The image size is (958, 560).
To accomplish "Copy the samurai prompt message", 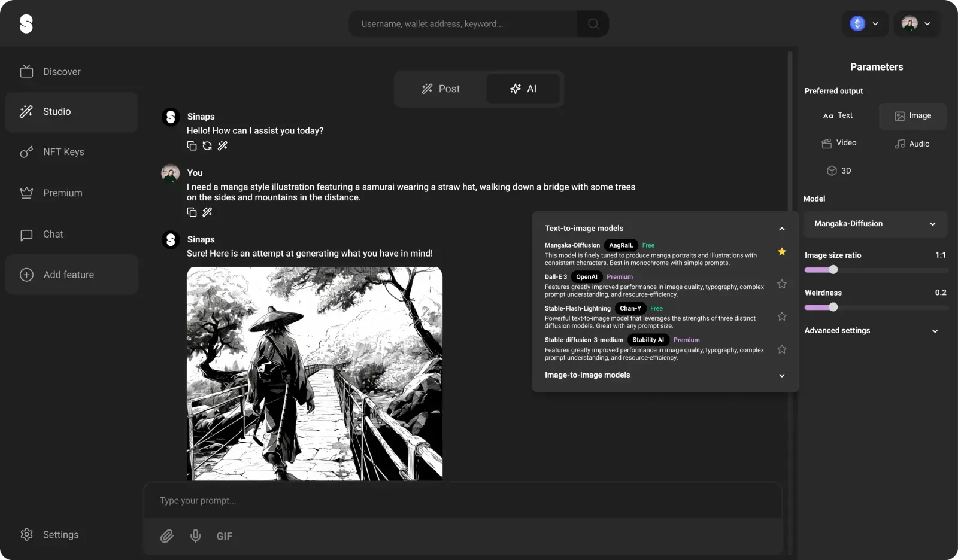I will coord(191,212).
